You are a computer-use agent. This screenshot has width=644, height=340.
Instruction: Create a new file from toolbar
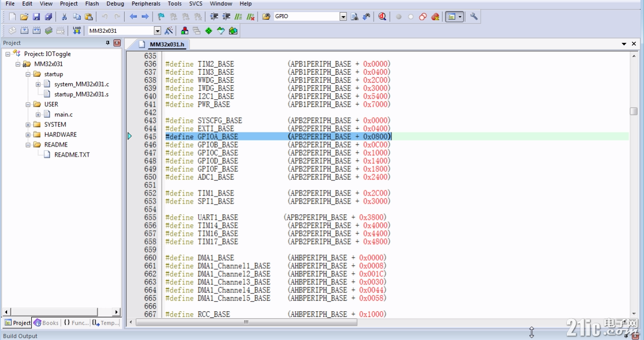click(12, 17)
